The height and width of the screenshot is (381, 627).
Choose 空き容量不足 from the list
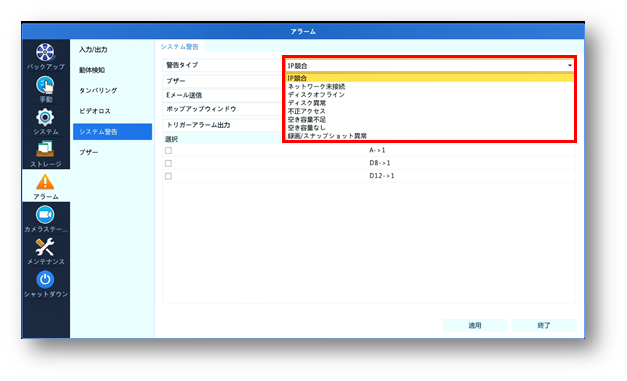(430, 120)
